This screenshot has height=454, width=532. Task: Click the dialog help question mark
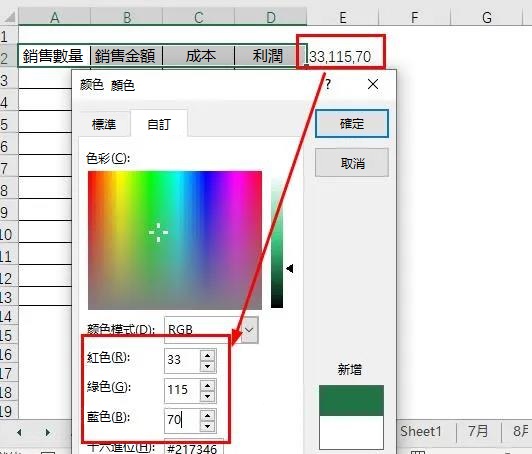point(328,84)
